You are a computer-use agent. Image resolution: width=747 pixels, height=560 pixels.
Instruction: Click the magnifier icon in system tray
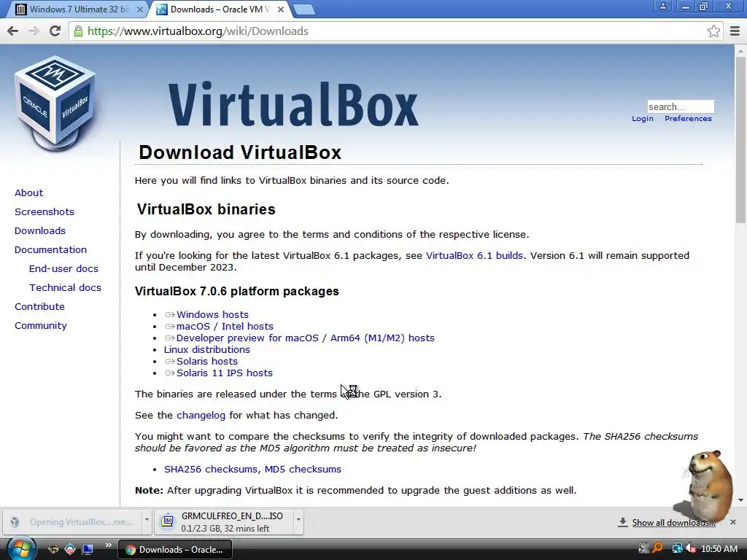(x=658, y=548)
